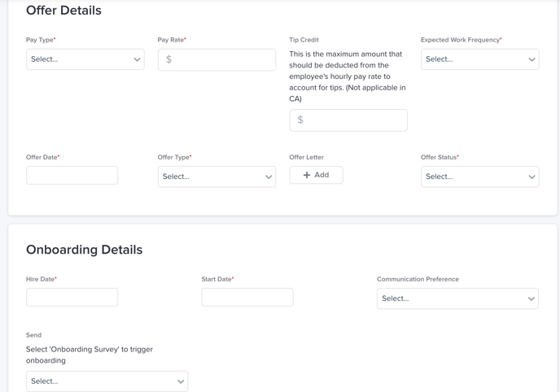Click the Add offer letter button
Viewport: 560px width, 392px height.
coord(316,175)
